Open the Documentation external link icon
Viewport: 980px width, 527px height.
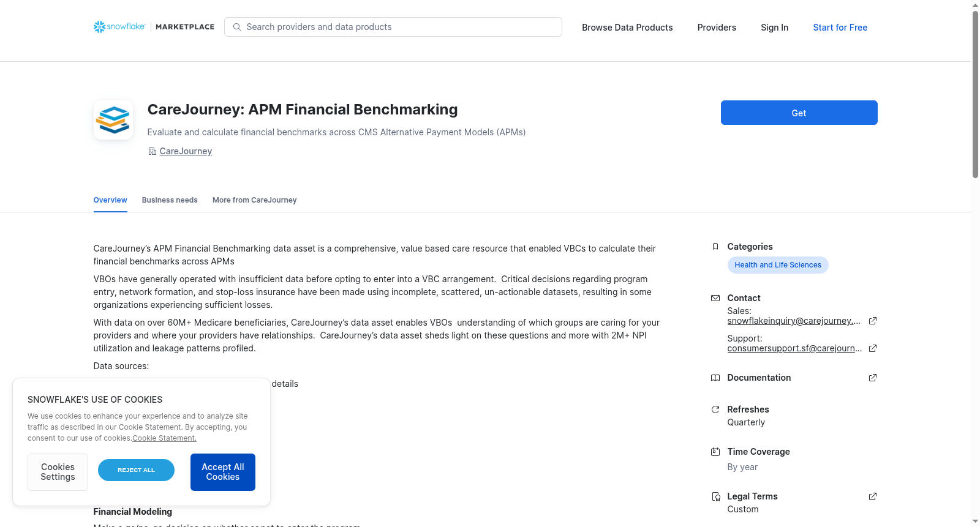point(873,378)
